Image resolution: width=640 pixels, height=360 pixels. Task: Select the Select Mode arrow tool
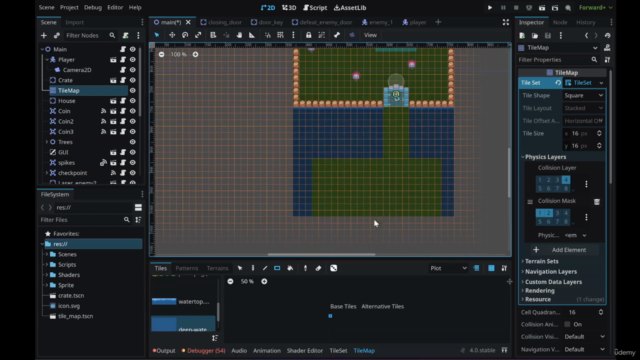coord(157,35)
